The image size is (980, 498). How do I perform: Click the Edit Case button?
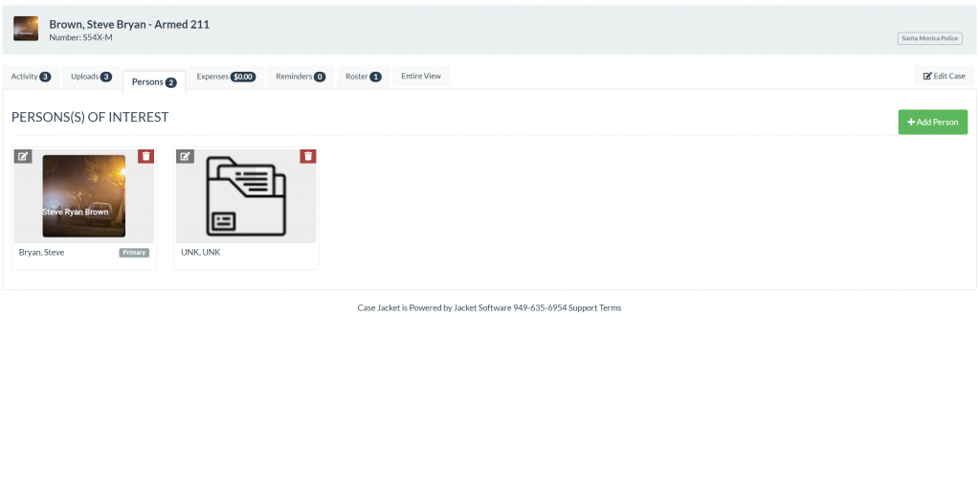click(944, 77)
